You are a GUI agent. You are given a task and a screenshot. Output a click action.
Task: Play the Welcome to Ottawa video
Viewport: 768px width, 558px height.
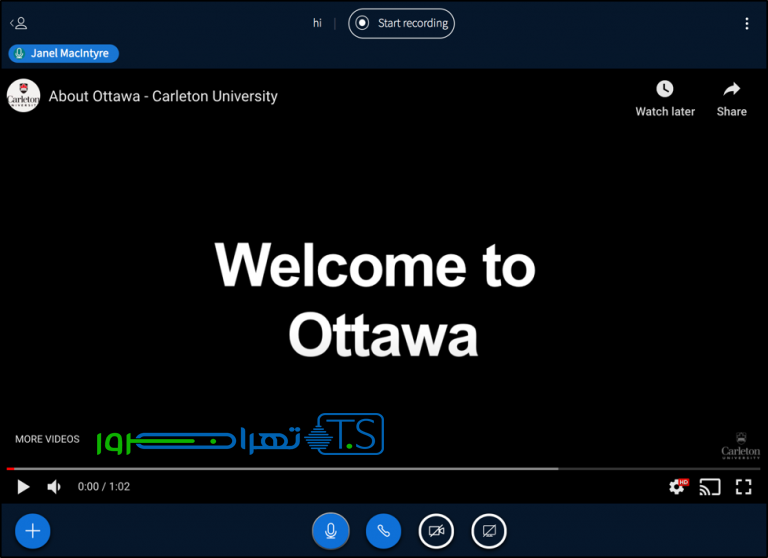(x=23, y=487)
